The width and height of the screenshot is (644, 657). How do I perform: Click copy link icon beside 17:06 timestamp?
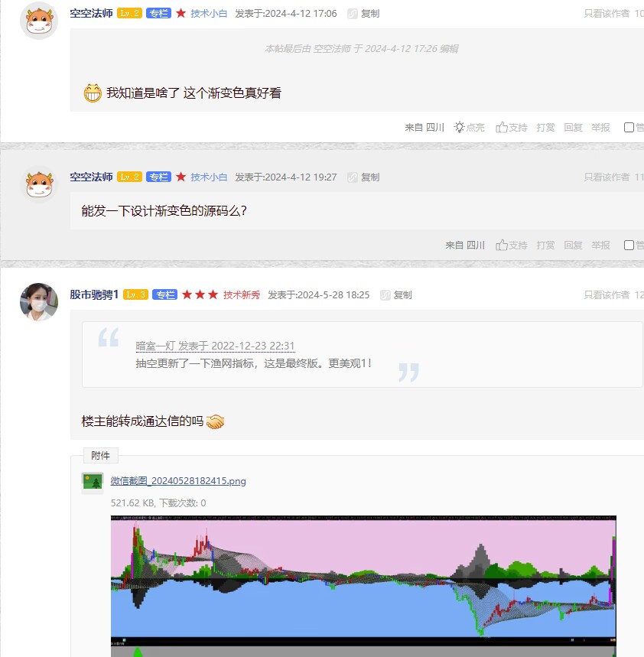[353, 14]
